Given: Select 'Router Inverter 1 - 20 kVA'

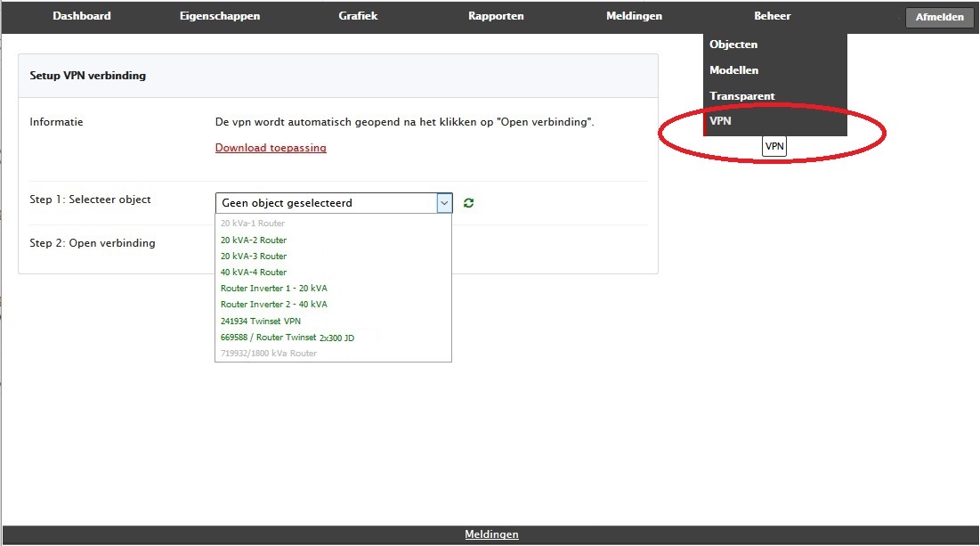Looking at the screenshot, I should tap(273, 288).
